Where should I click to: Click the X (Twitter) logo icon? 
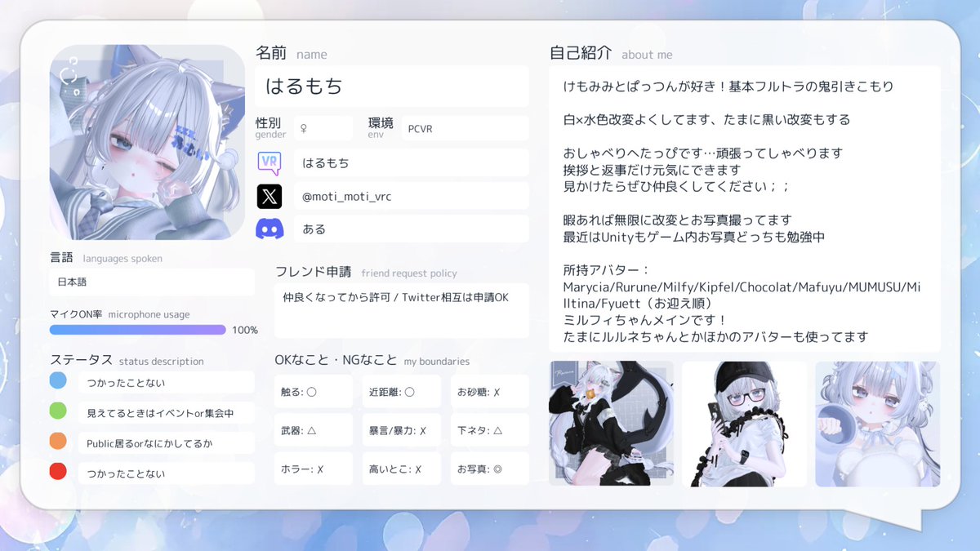coord(269,196)
